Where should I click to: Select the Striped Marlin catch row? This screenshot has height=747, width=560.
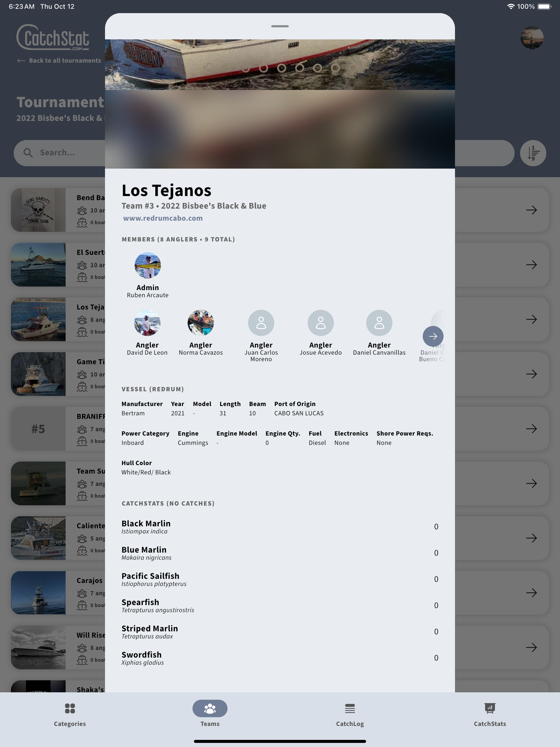[280, 632]
